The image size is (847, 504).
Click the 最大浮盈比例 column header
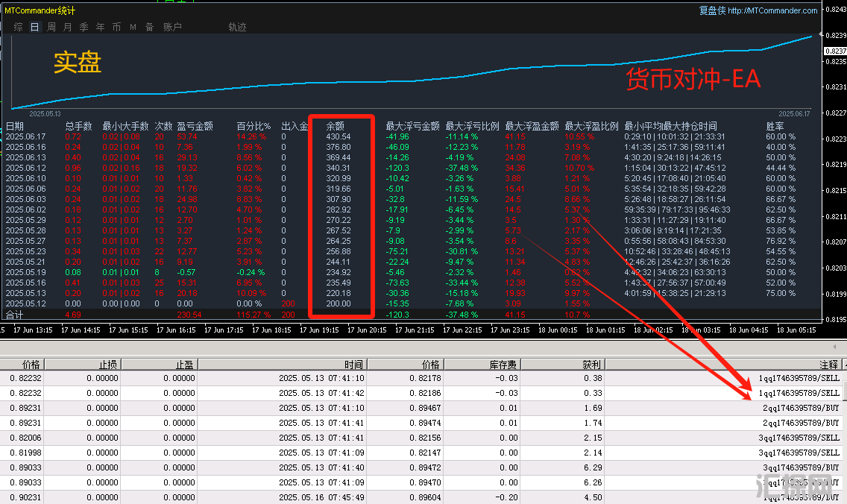tap(591, 126)
